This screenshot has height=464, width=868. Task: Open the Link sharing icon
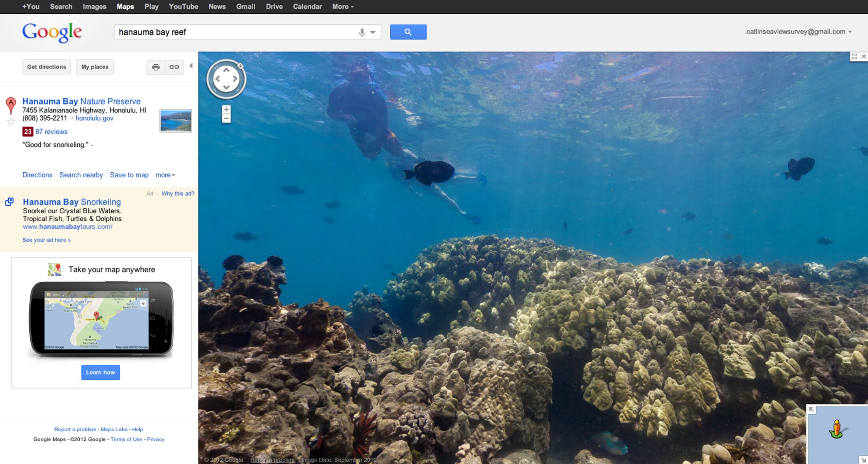174,67
